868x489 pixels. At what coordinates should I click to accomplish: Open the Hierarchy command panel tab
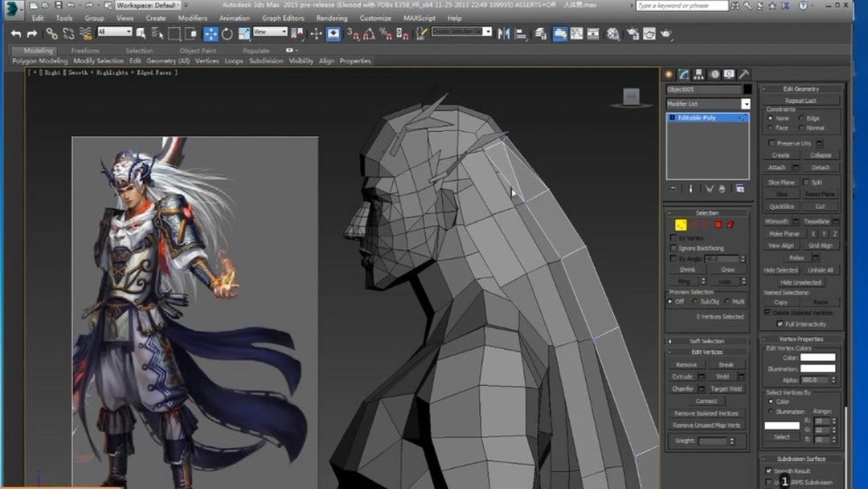pos(698,74)
